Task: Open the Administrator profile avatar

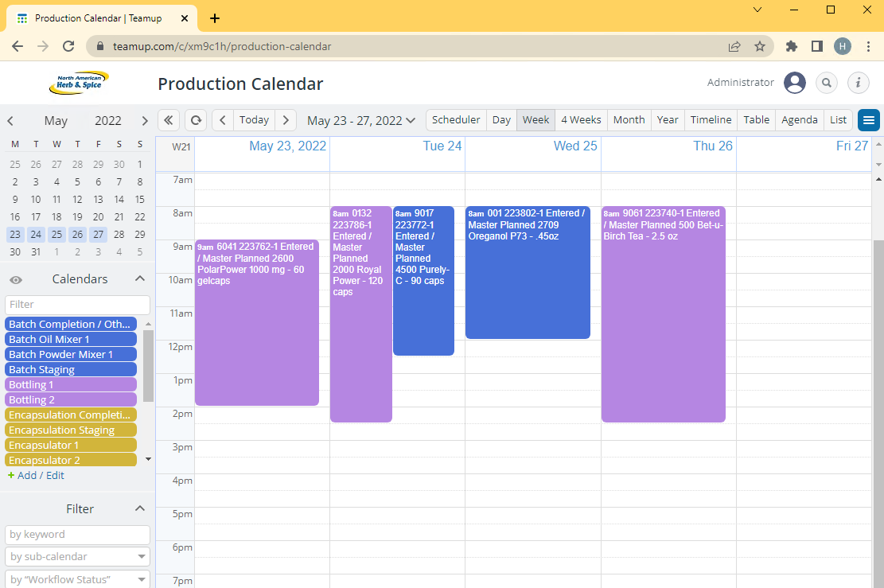Action: [794, 83]
